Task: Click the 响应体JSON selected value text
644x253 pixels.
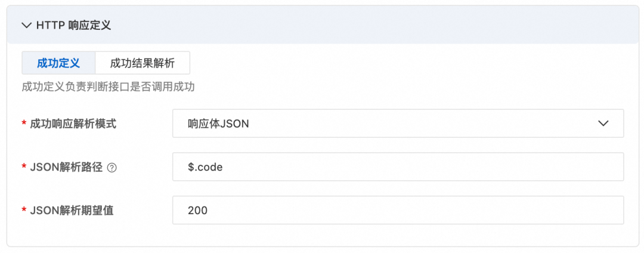Action: click(218, 124)
